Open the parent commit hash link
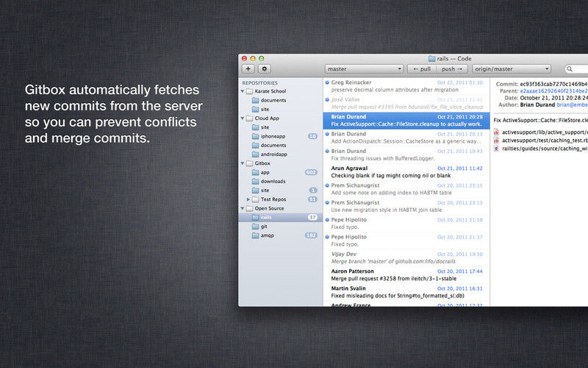The width and height of the screenshot is (588, 368). coord(554,91)
